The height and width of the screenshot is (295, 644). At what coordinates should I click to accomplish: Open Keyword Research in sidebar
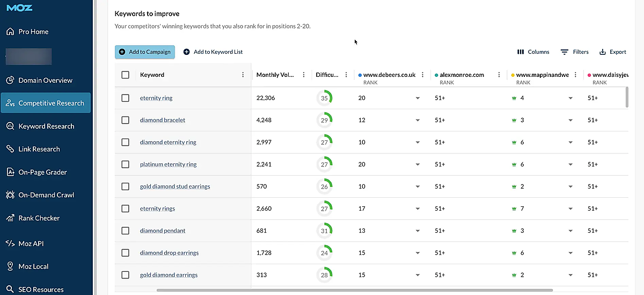click(46, 126)
